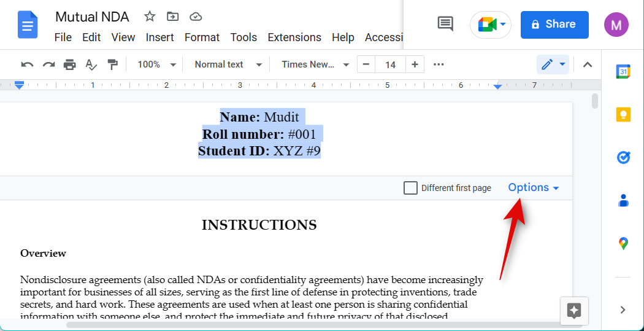This screenshot has width=644, height=331.
Task: Print the document using printer icon
Action: click(x=70, y=64)
